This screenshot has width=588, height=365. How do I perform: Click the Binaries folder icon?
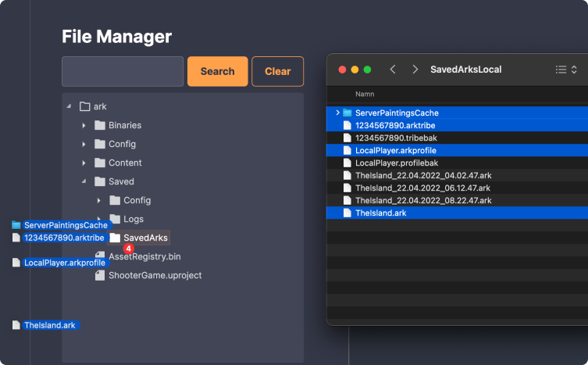coord(100,125)
